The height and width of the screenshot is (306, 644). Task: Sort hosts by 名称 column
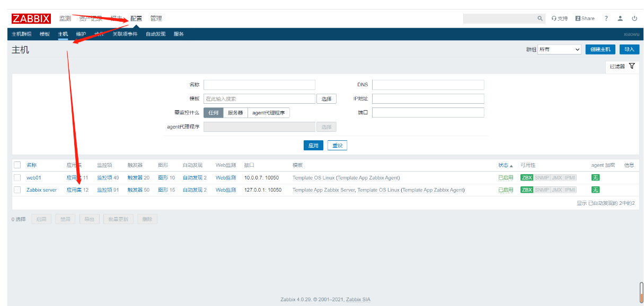point(32,165)
